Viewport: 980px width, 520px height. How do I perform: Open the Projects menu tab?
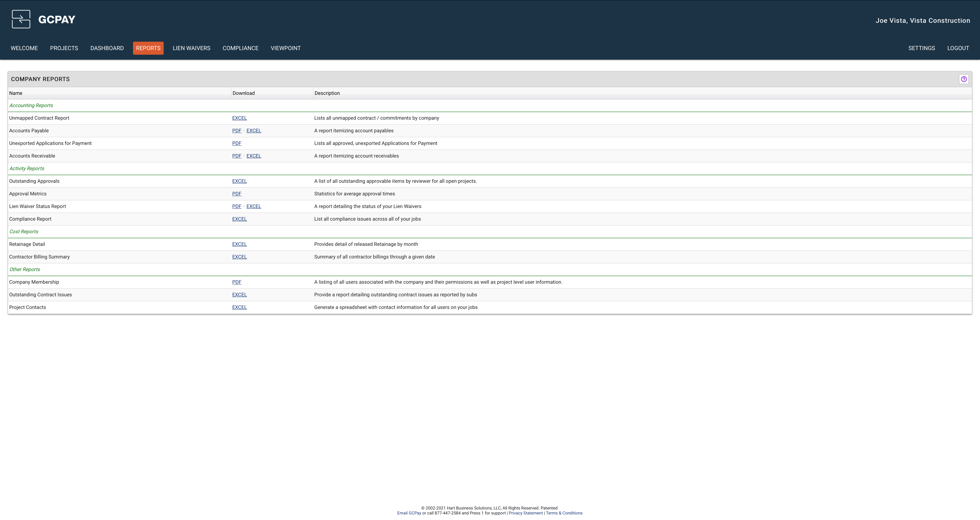click(x=64, y=48)
